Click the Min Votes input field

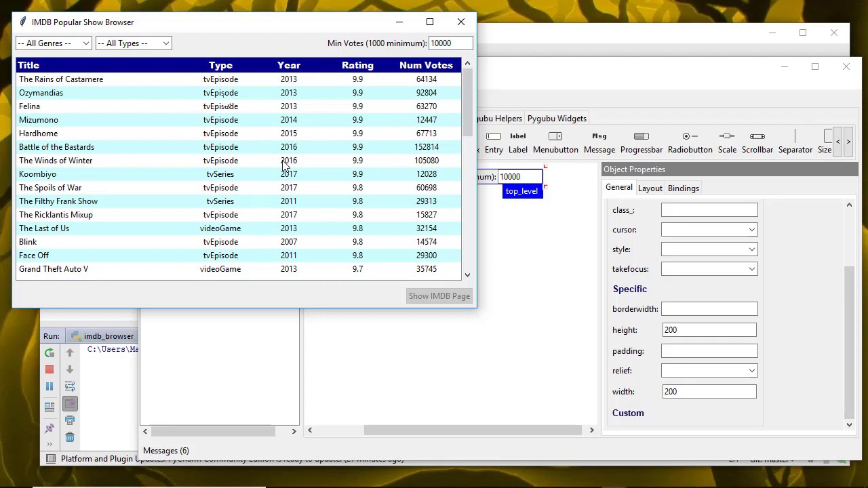[451, 43]
